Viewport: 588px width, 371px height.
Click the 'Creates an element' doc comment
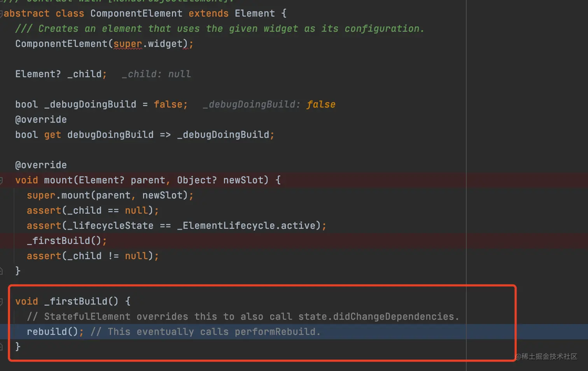[220, 29]
